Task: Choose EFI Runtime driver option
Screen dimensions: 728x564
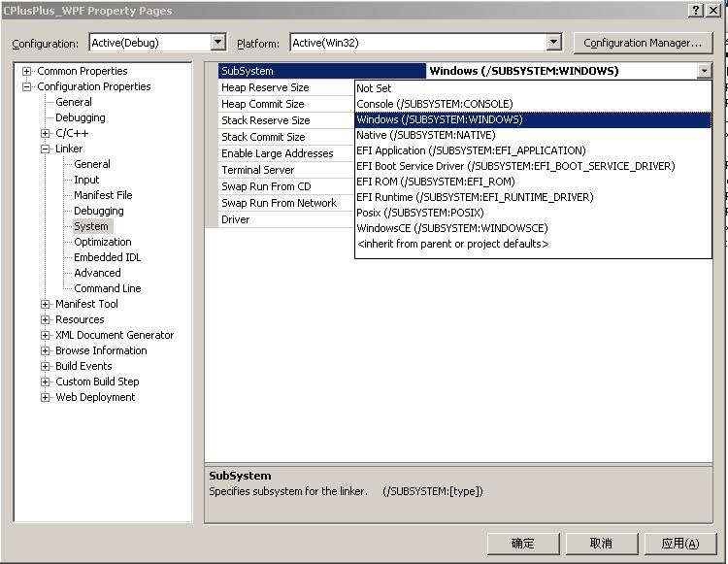Action: pyautogui.click(x=533, y=197)
